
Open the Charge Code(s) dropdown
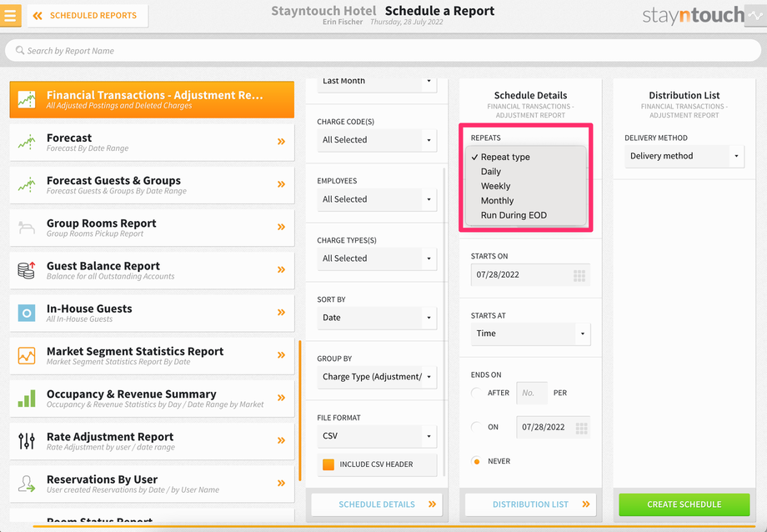[377, 140]
